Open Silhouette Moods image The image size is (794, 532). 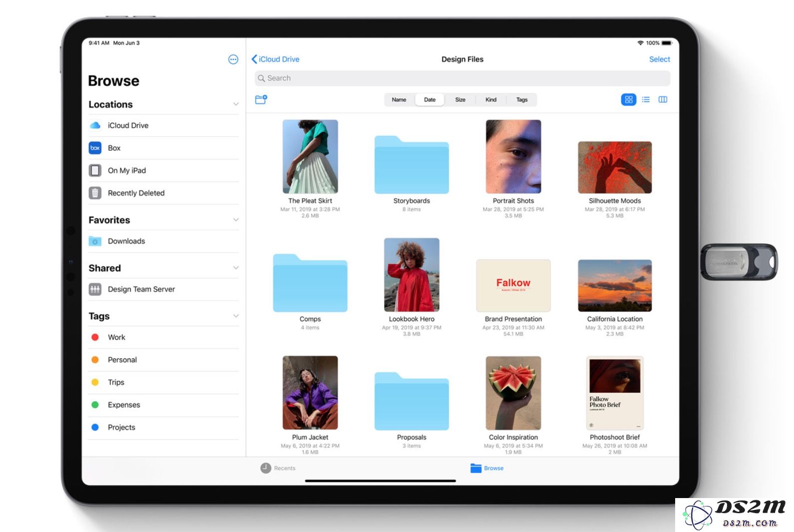coord(615,168)
